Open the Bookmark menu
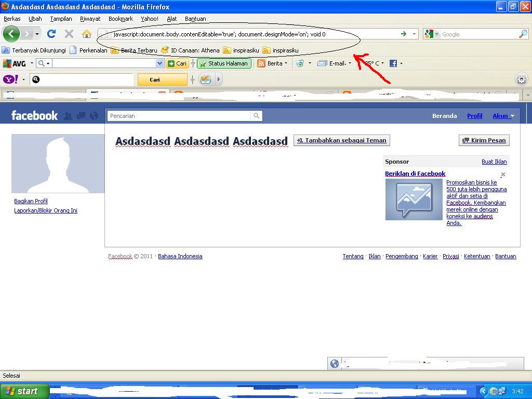 121,19
